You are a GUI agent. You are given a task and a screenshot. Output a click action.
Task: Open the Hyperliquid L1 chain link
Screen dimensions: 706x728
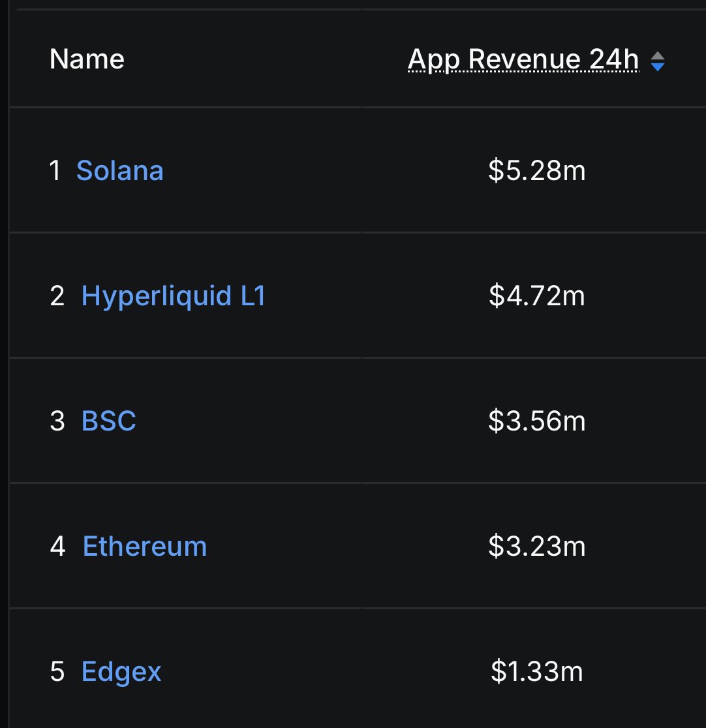click(x=174, y=296)
